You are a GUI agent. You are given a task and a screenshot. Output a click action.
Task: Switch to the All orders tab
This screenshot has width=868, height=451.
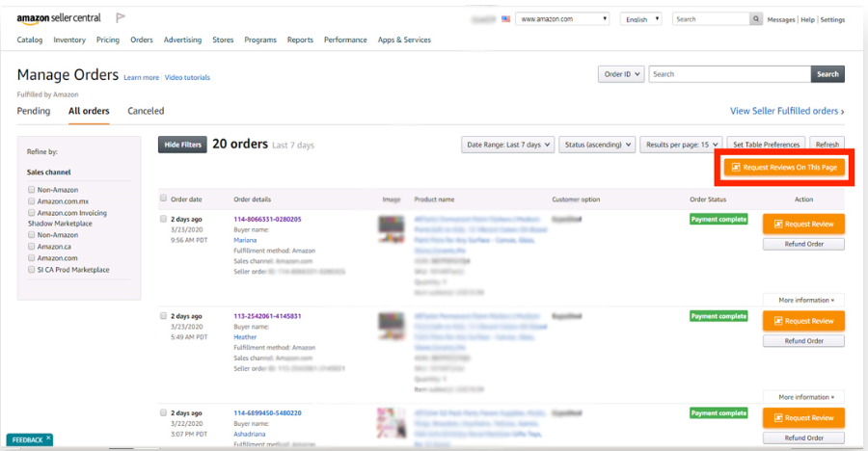coord(89,111)
